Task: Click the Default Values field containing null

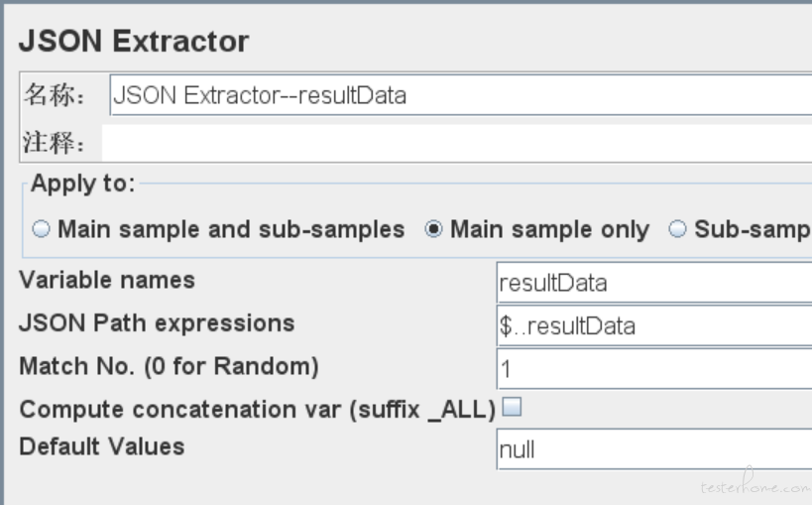Action: tap(654, 449)
